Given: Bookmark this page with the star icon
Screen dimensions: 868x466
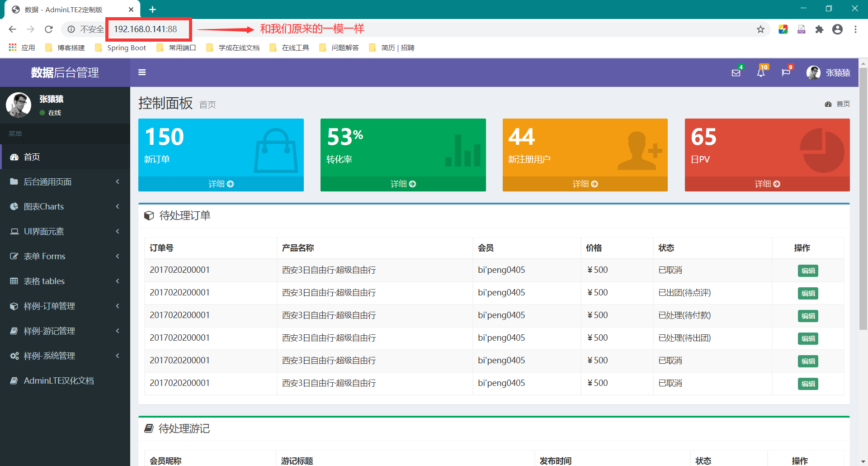Looking at the screenshot, I should coord(760,29).
